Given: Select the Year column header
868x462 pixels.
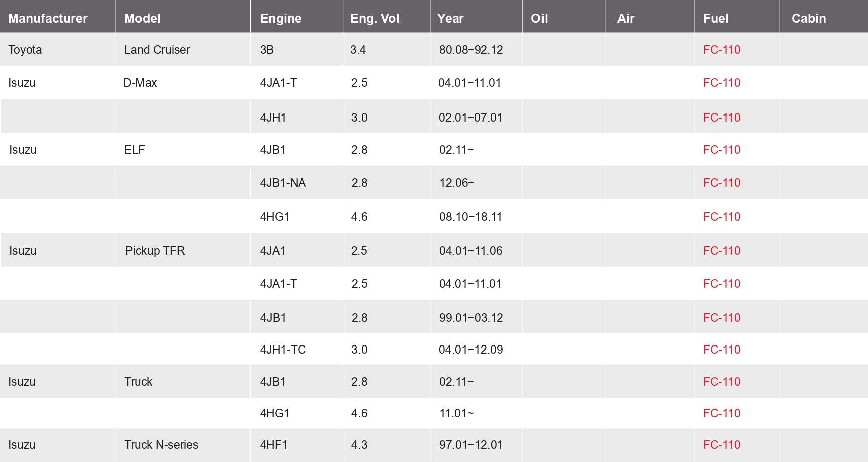Looking at the screenshot, I should pos(450,18).
